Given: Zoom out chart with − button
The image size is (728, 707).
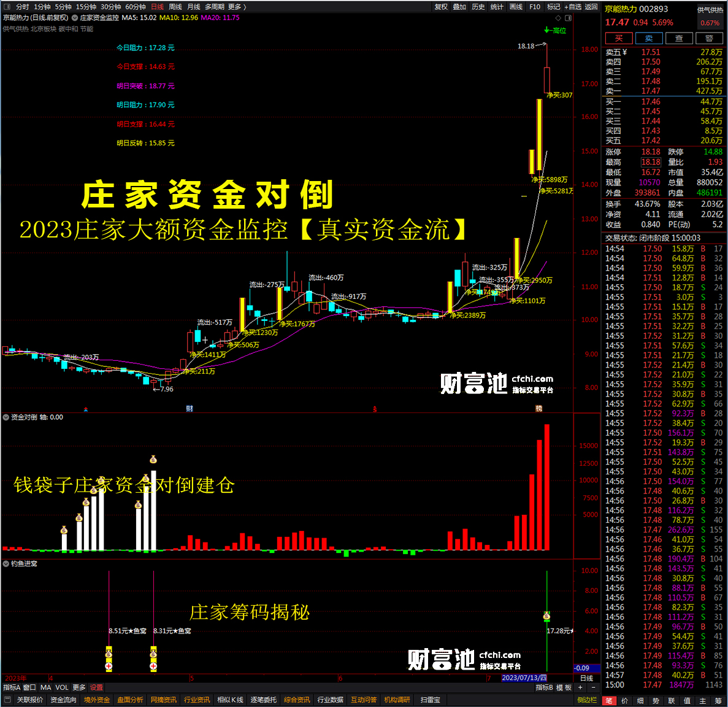Looking at the screenshot, I should 593,687.
